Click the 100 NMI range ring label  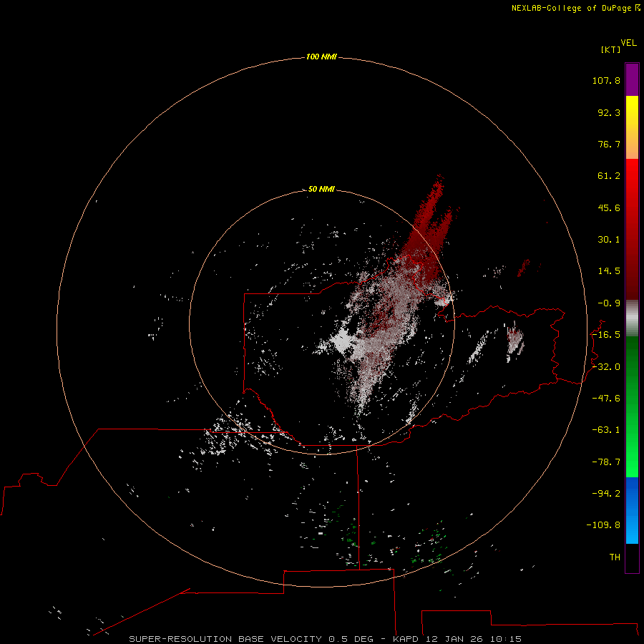pyautogui.click(x=321, y=57)
